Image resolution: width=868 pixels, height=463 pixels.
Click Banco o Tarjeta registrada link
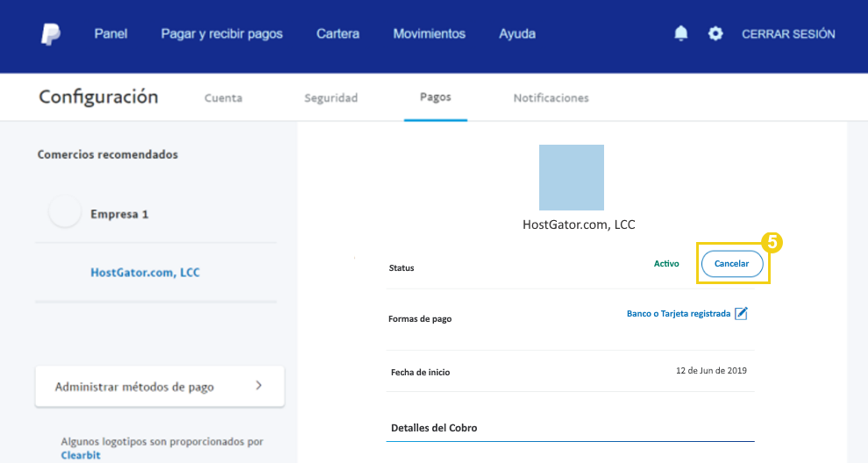coord(678,313)
